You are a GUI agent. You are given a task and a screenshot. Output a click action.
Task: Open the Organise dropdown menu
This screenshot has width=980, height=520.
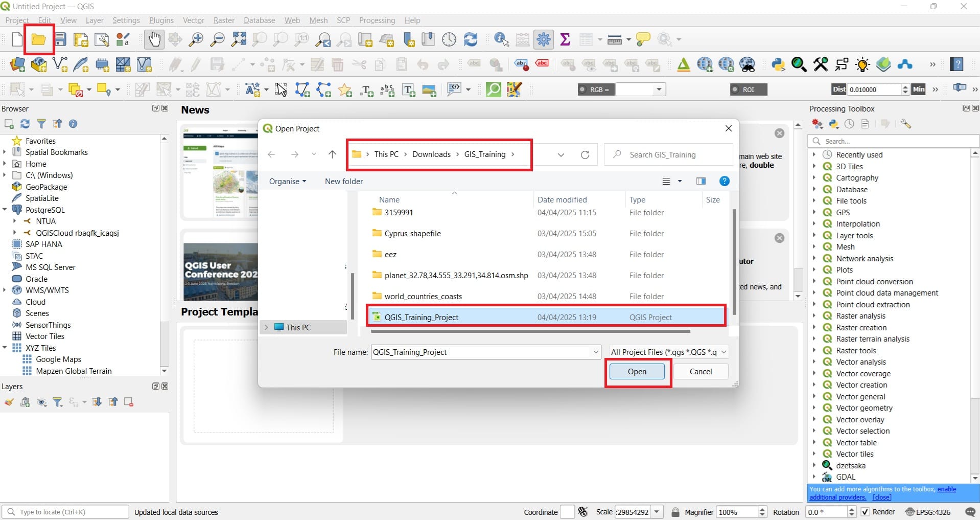click(288, 181)
